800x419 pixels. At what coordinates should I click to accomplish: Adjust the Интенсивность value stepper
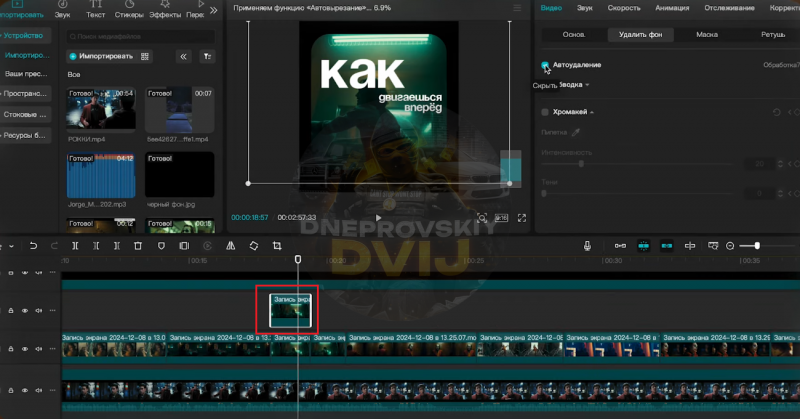pos(780,164)
